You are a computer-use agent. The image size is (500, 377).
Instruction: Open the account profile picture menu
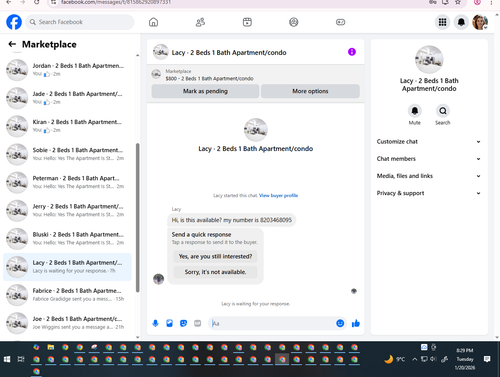click(480, 22)
